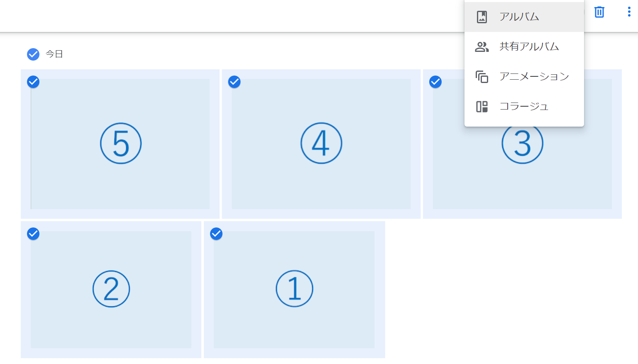This screenshot has width=638, height=364.
Task: Deselect the photo numbered 5
Action: (x=33, y=82)
